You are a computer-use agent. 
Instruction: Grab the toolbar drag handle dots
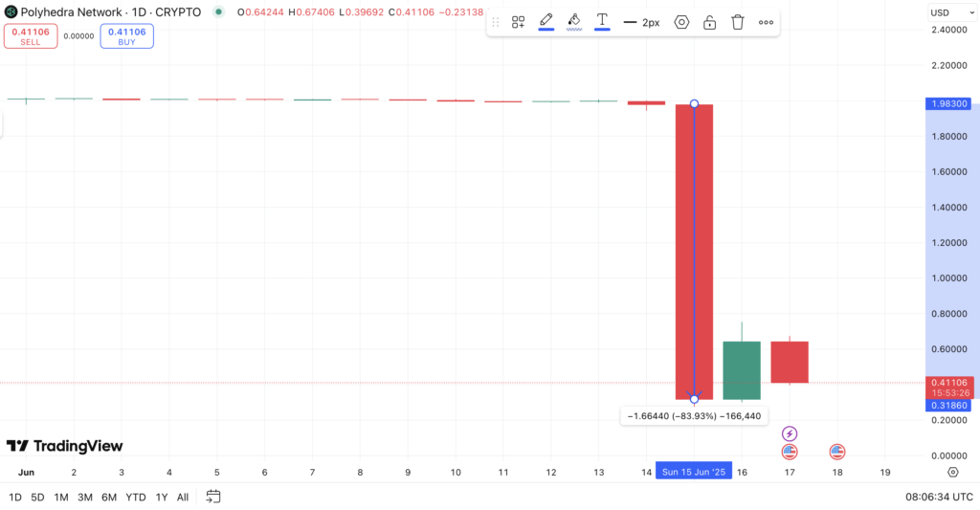click(496, 23)
